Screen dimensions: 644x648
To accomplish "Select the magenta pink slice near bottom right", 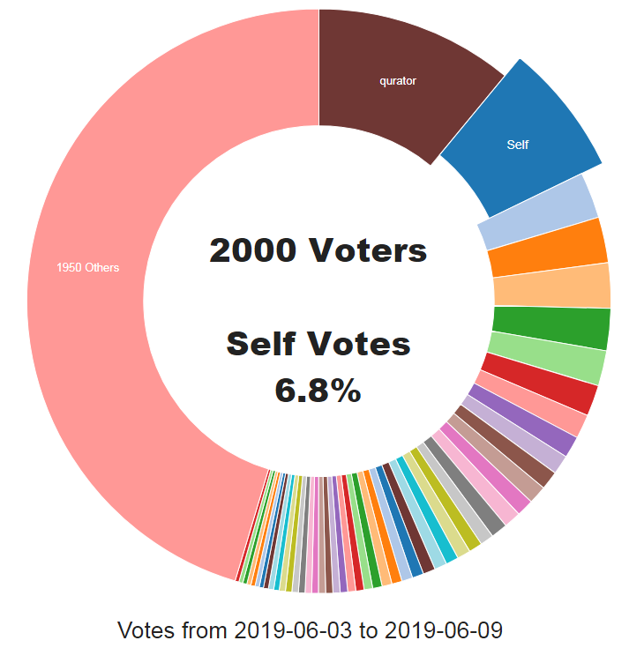I will pyautogui.click(x=484, y=467).
